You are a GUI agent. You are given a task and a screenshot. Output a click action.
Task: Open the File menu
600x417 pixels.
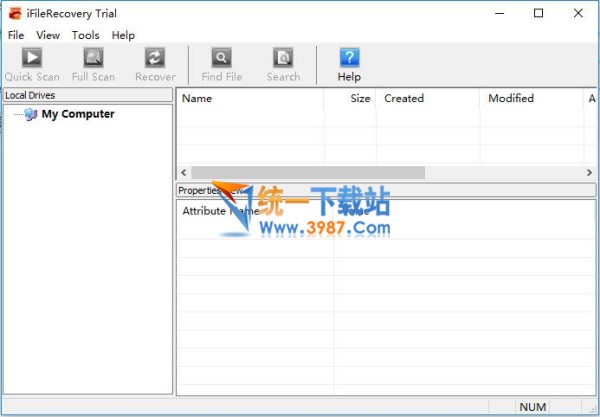16,35
